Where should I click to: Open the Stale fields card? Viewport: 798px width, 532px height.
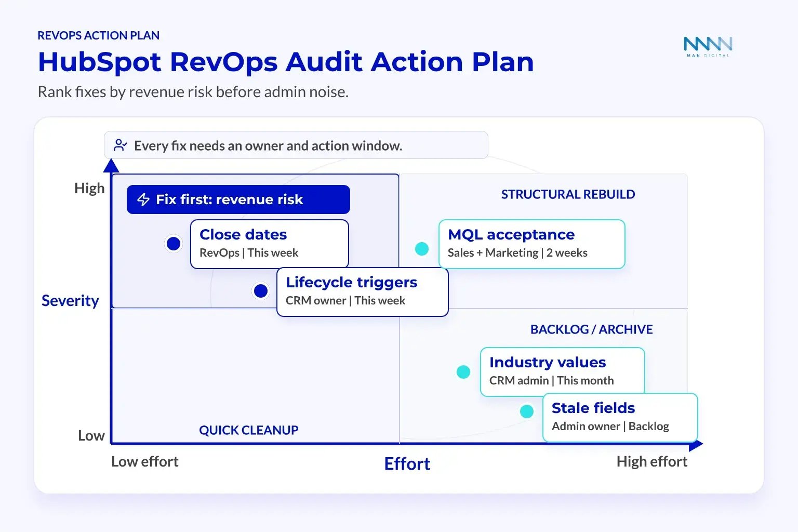coord(620,417)
